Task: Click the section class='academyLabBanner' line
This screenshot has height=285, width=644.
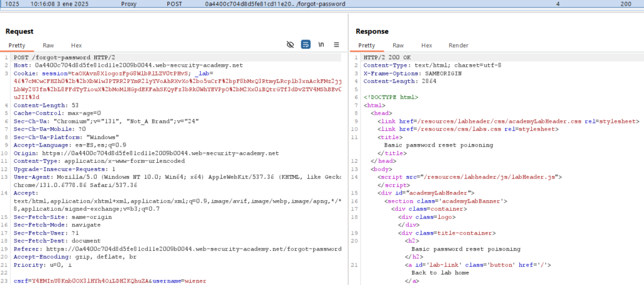Action: click(x=446, y=201)
